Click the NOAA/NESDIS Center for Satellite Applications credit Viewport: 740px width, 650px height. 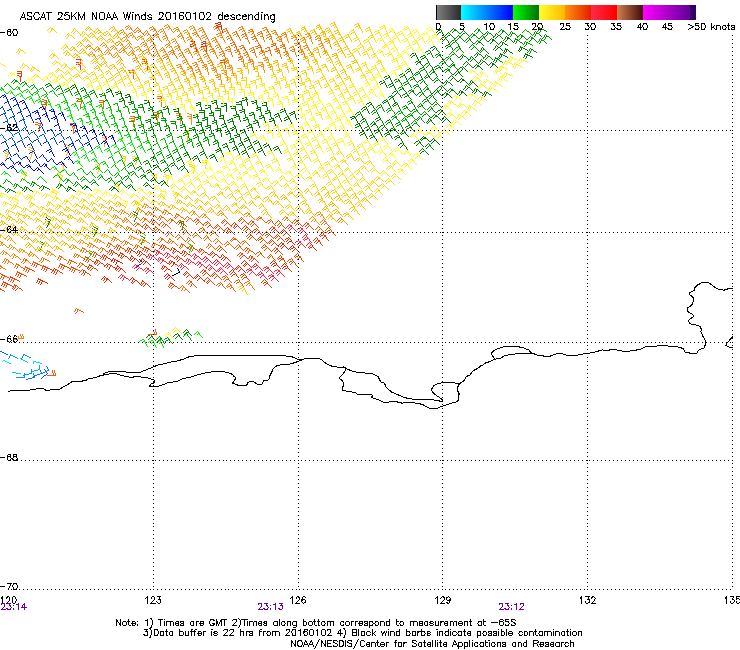[x=432, y=644]
